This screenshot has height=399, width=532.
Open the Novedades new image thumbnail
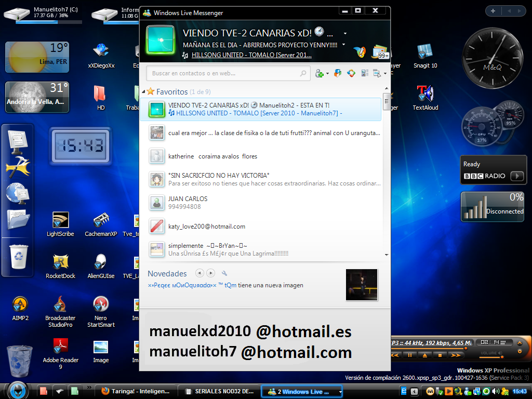point(362,285)
